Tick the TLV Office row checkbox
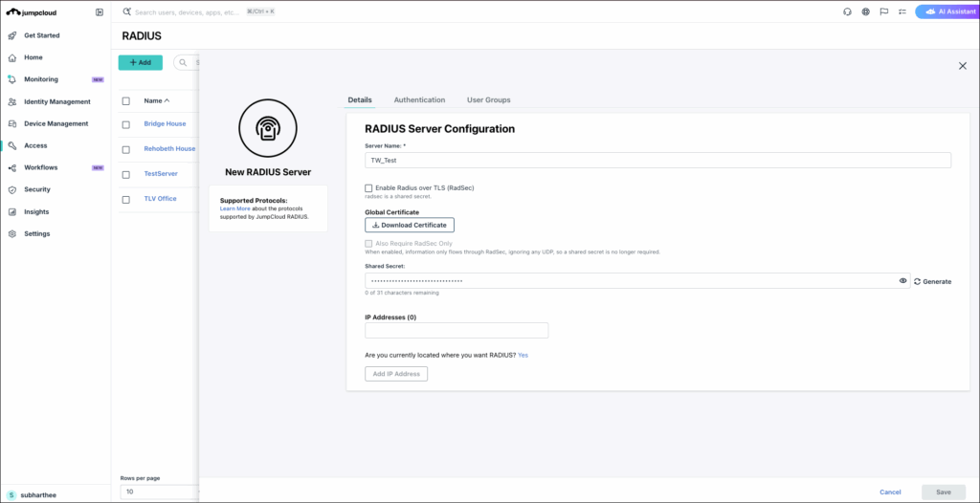Screen dimensions: 980x503 (125, 199)
